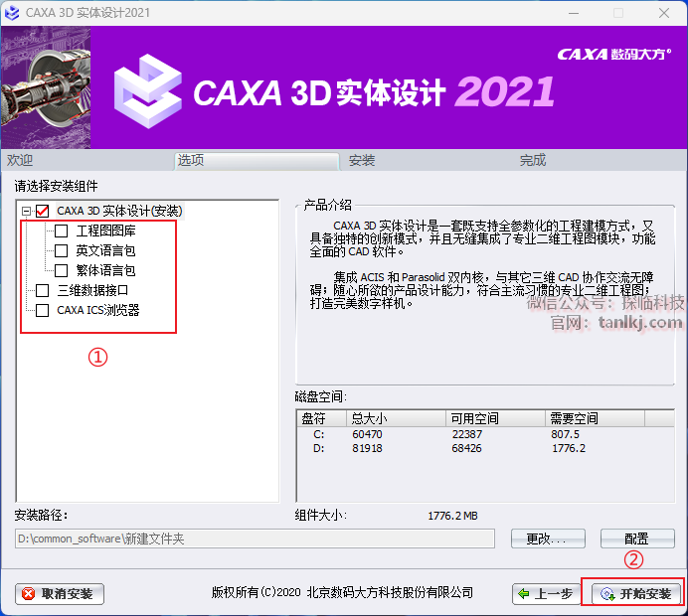Click the 取消安装 button
Image resolution: width=688 pixels, height=616 pixels.
[60, 594]
